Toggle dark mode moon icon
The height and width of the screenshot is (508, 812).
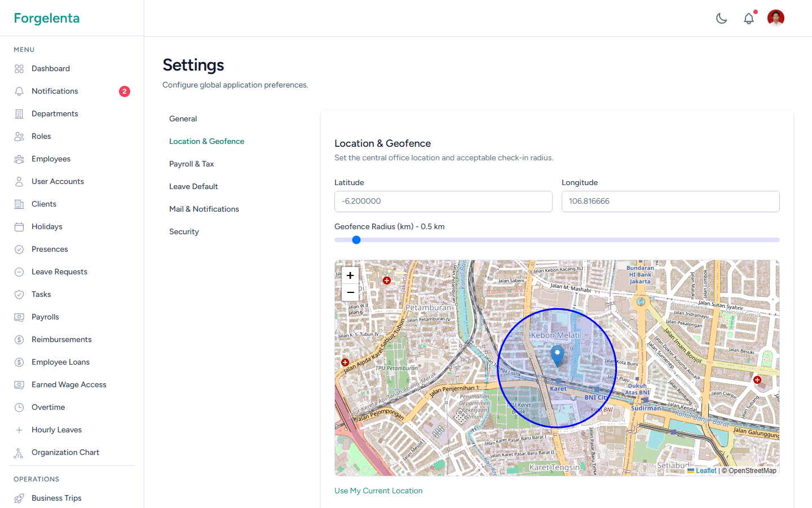coord(722,18)
